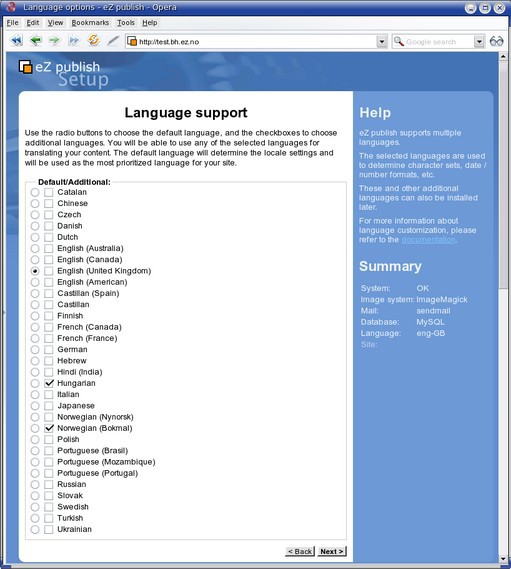Select English (American) as default language
Screen dimensions: 511x569
35,282
